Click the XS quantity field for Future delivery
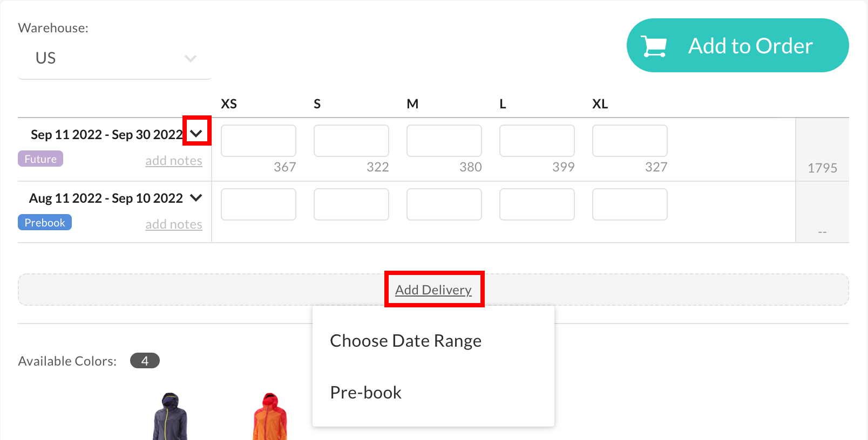 tap(258, 141)
